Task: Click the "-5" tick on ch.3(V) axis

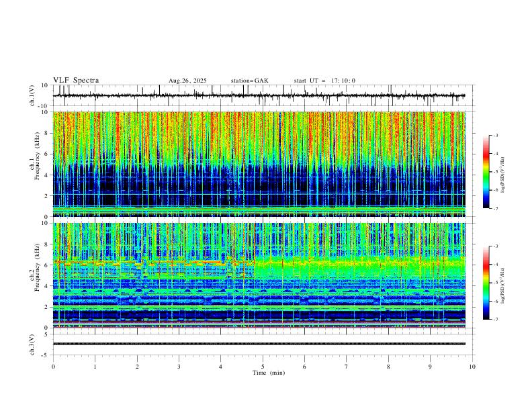Action: 46,355
